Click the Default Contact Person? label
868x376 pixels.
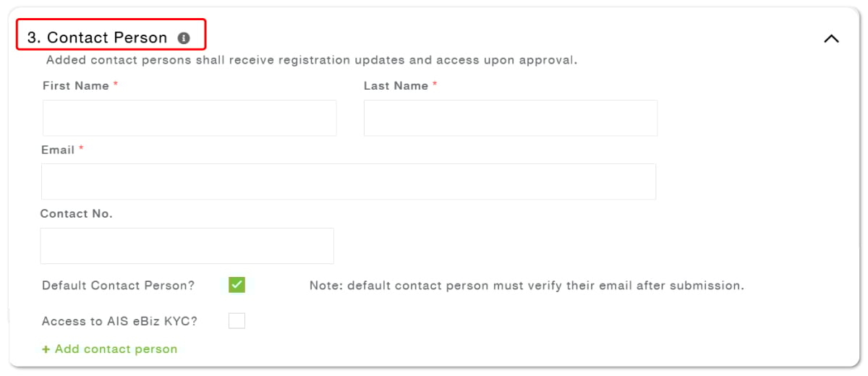tap(119, 286)
